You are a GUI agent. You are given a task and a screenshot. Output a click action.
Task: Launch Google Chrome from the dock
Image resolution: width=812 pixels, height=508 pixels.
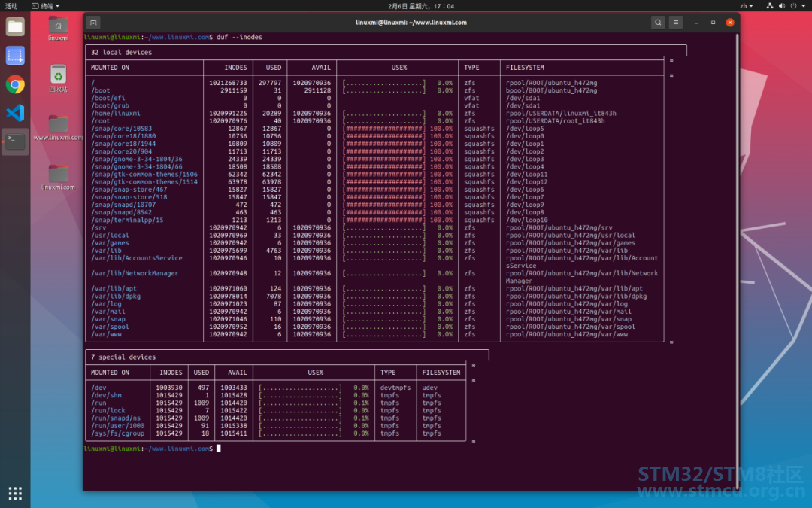click(15, 84)
